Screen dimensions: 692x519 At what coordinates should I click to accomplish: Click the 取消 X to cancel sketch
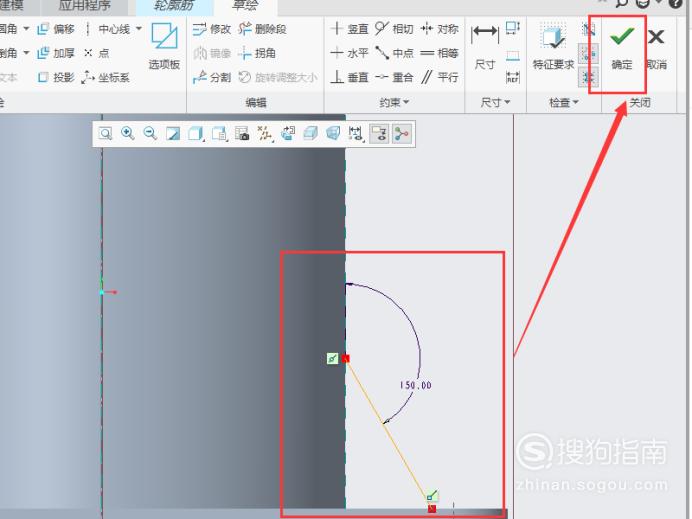pos(656,48)
